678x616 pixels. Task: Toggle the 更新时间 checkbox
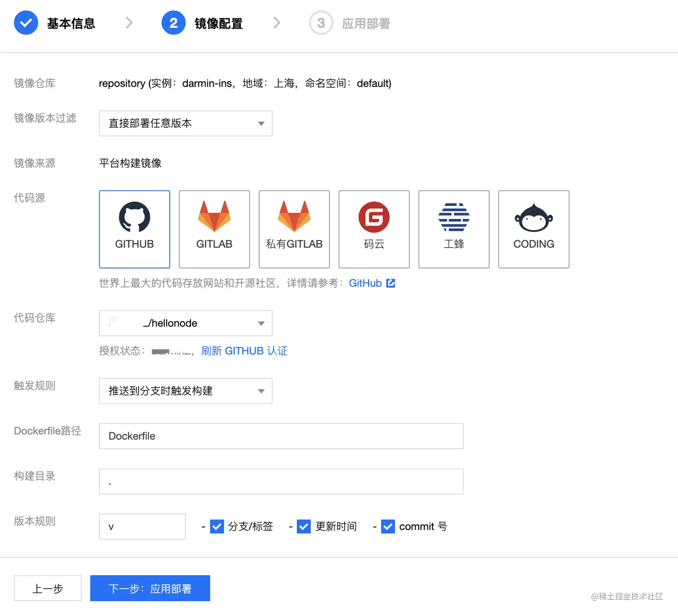pyautogui.click(x=304, y=526)
